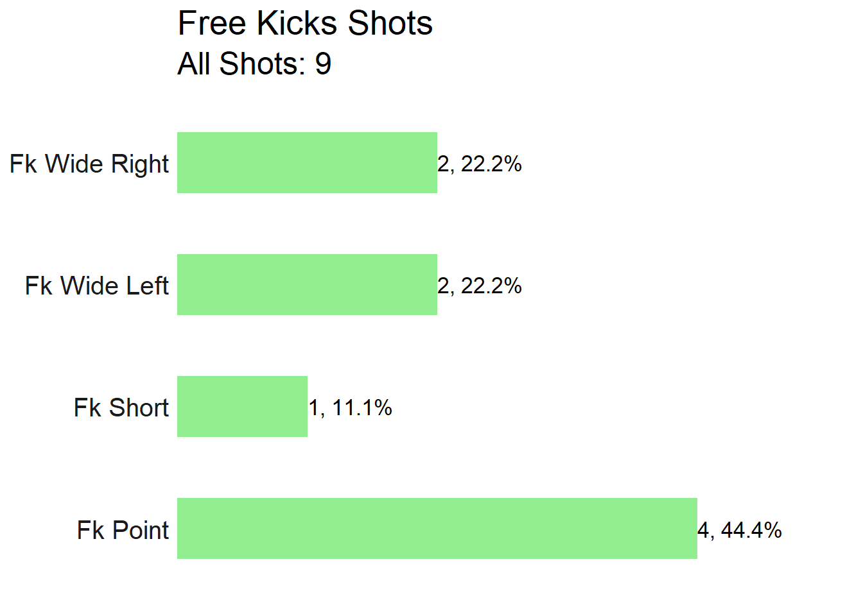
Task: Click the number 9 in the subtitle
Action: [x=323, y=64]
